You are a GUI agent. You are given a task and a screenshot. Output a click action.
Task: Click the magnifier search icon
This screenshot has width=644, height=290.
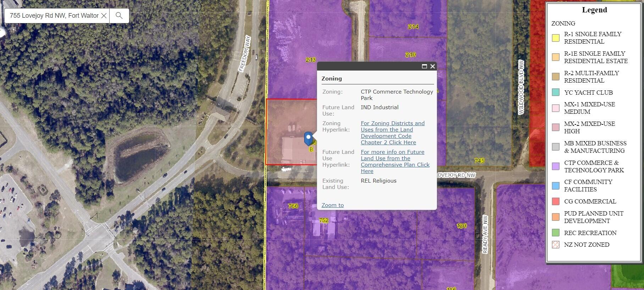pyautogui.click(x=119, y=16)
